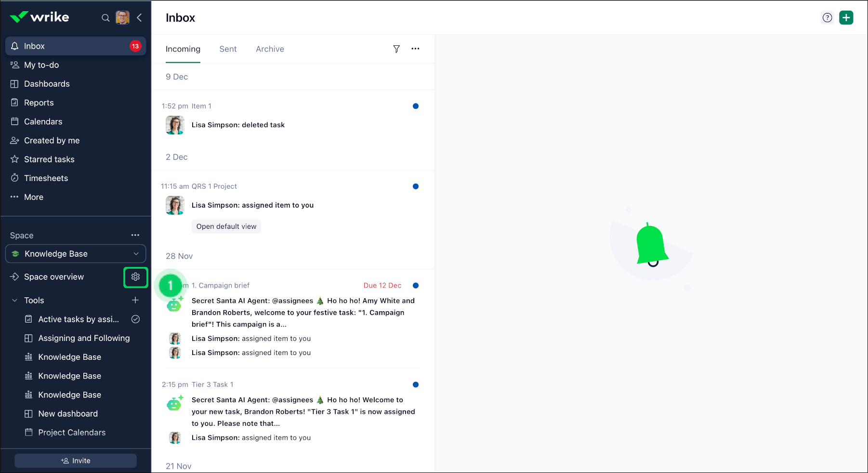Open the user profile avatar
Viewport: 868px width, 473px height.
122,18
